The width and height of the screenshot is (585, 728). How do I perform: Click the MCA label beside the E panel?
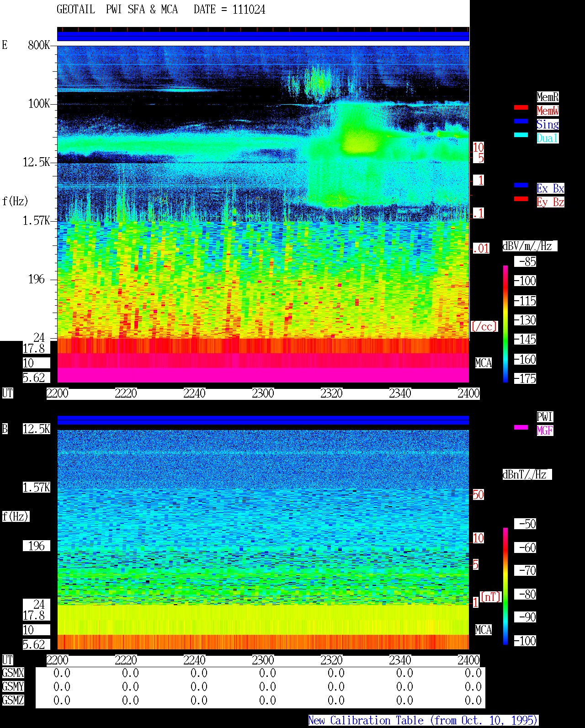click(x=484, y=363)
